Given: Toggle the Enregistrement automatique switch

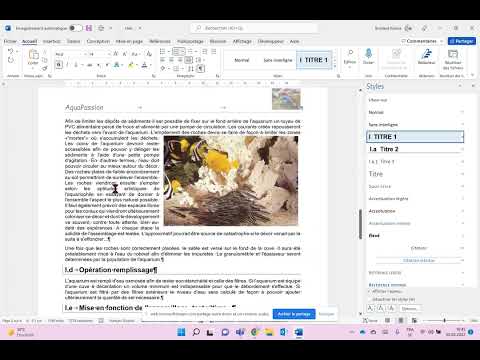Looking at the screenshot, I should click(x=75, y=28).
